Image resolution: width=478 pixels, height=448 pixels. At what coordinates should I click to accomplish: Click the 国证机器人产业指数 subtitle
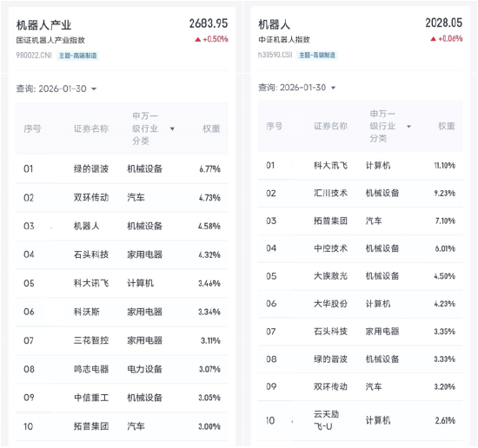(50, 40)
